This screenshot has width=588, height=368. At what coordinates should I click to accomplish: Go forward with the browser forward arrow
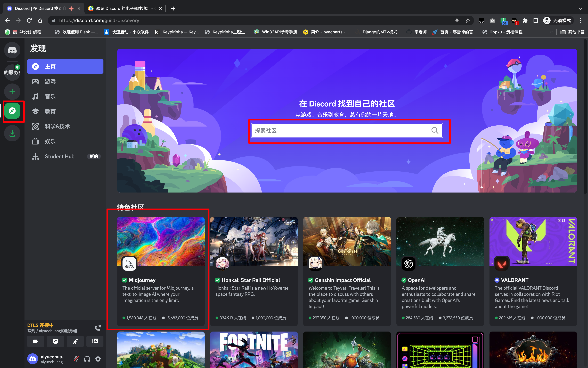[19, 20]
